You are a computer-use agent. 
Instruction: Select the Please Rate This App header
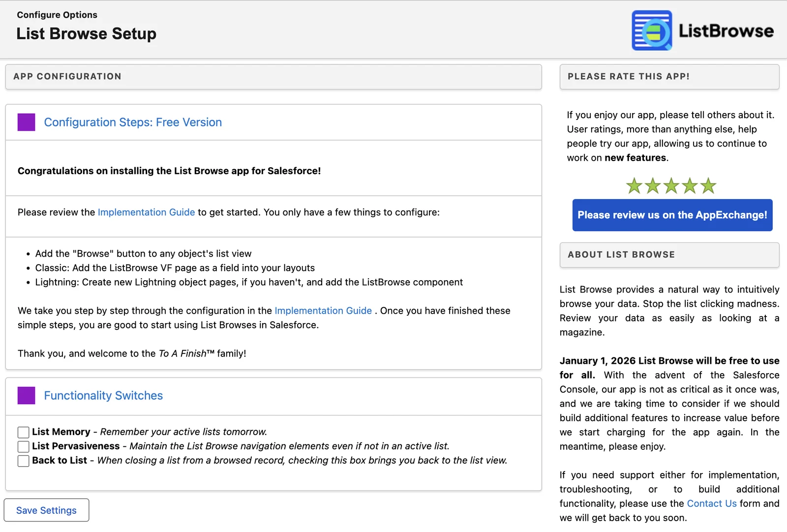point(669,77)
